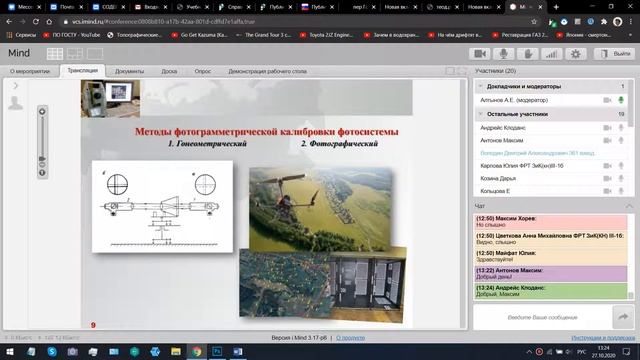The width and height of the screenshot is (640, 360).
Task: Click the camera icon for Алтынов А.Е.
Action: point(607,100)
